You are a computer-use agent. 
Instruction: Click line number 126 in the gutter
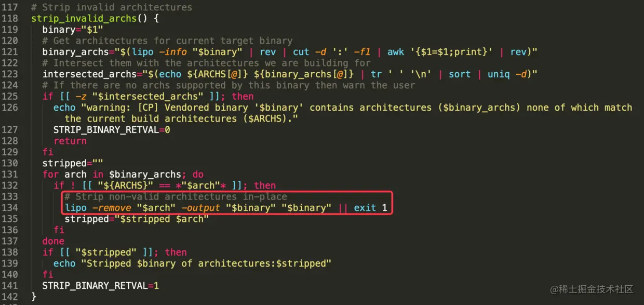point(9,108)
